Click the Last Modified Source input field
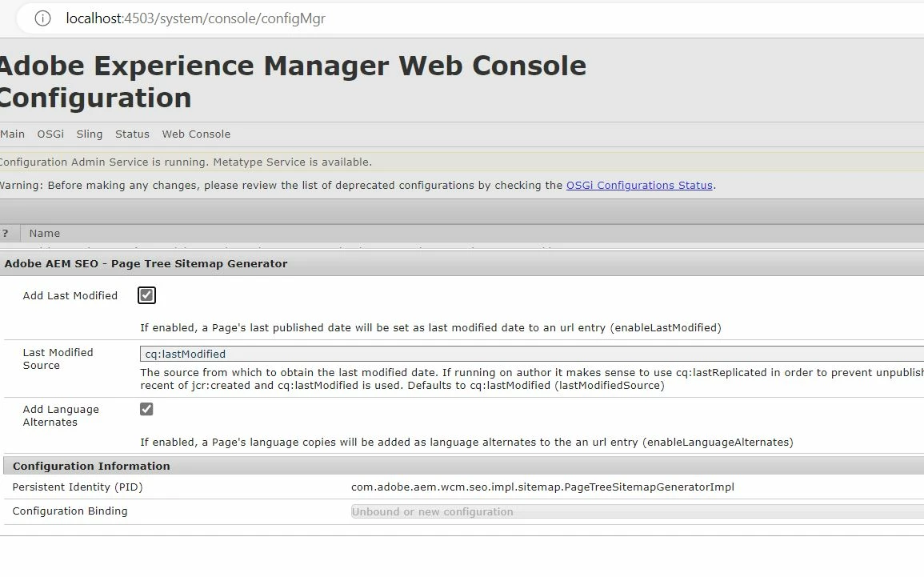The height and width of the screenshot is (577, 924). coord(531,354)
